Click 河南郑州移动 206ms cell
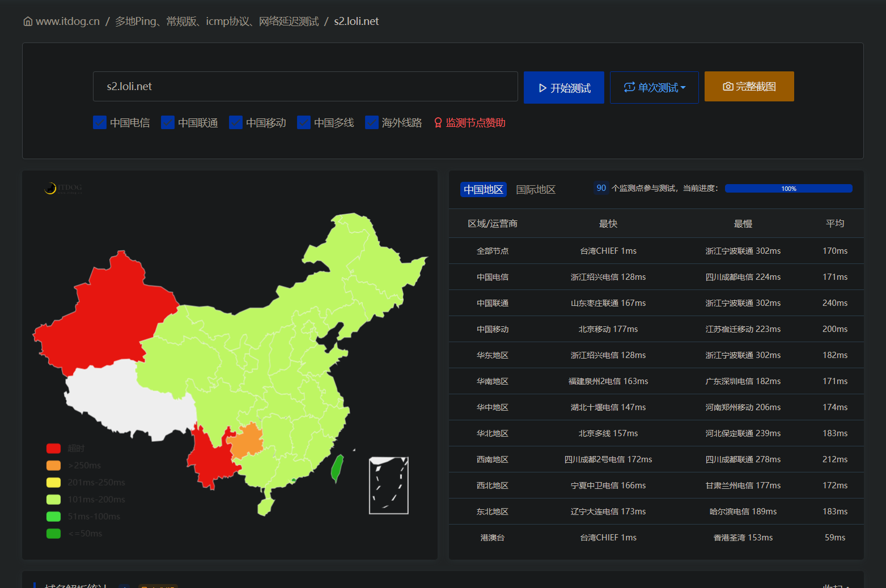 click(743, 407)
